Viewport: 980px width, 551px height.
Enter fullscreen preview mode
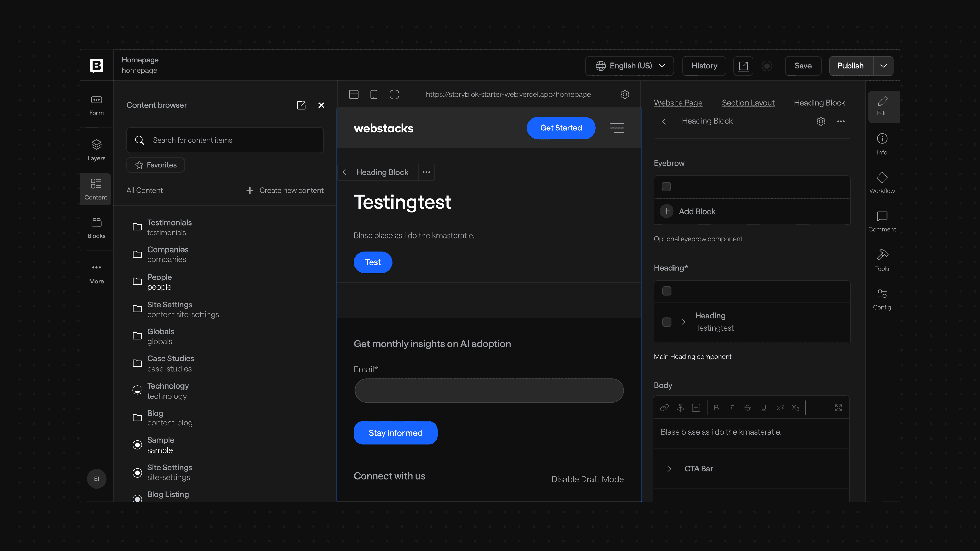coord(394,94)
